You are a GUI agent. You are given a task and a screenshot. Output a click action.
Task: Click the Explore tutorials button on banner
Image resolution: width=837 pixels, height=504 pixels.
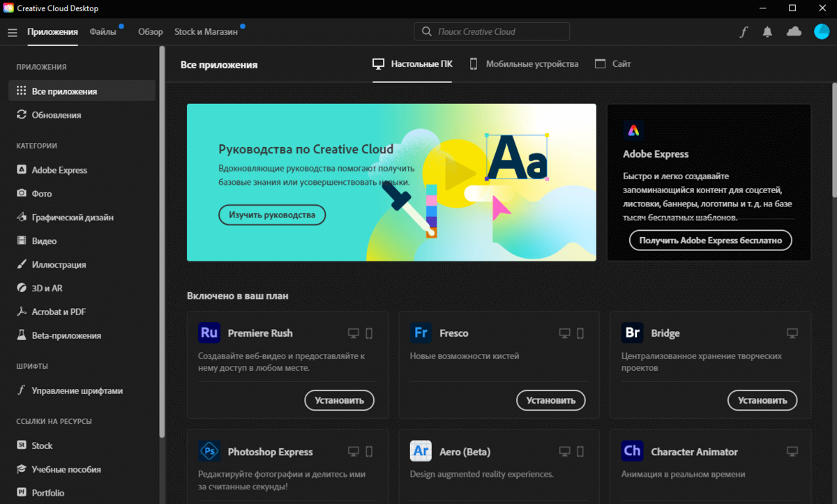point(272,215)
